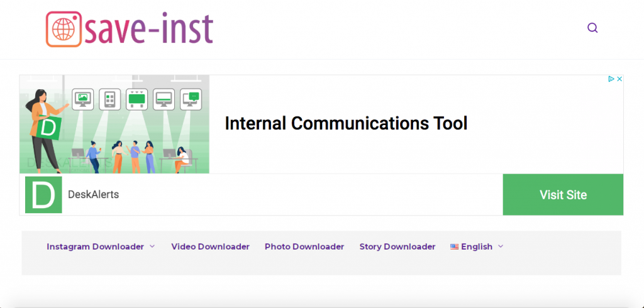
Task: Click the save-inst wordmark text
Action: coord(150,29)
